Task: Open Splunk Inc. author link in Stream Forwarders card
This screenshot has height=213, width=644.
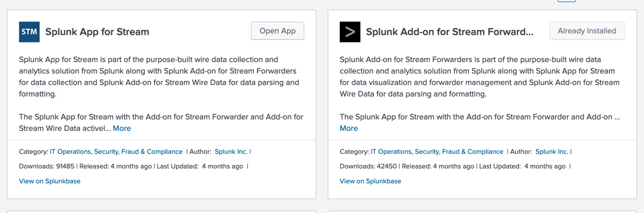Action: pyautogui.click(x=552, y=152)
